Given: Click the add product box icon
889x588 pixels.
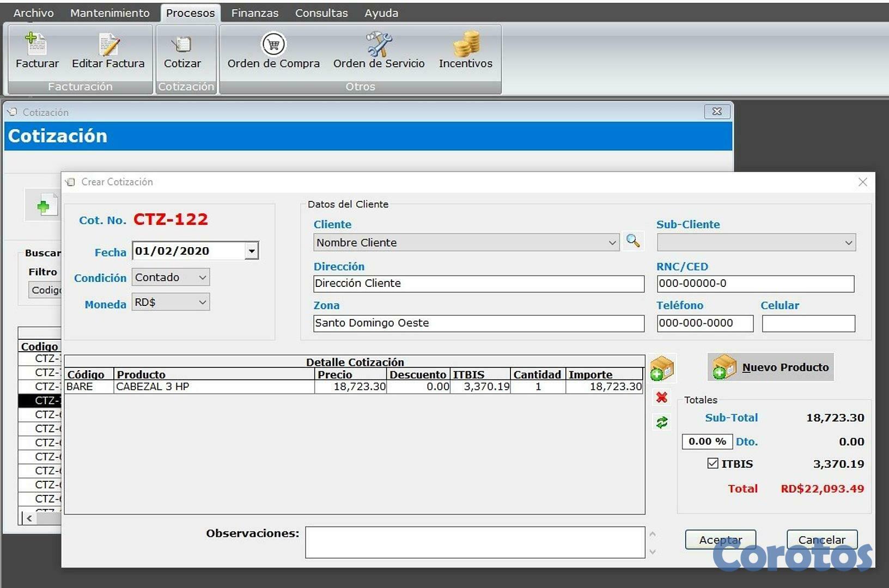Looking at the screenshot, I should 662,369.
